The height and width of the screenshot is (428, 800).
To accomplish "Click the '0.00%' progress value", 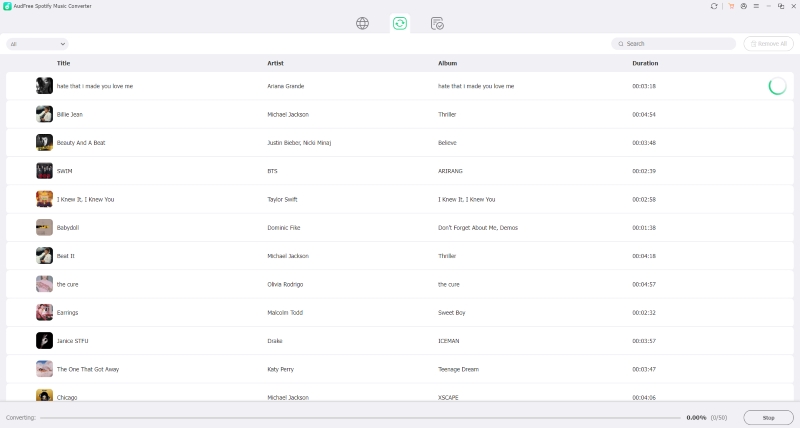I will (696, 418).
